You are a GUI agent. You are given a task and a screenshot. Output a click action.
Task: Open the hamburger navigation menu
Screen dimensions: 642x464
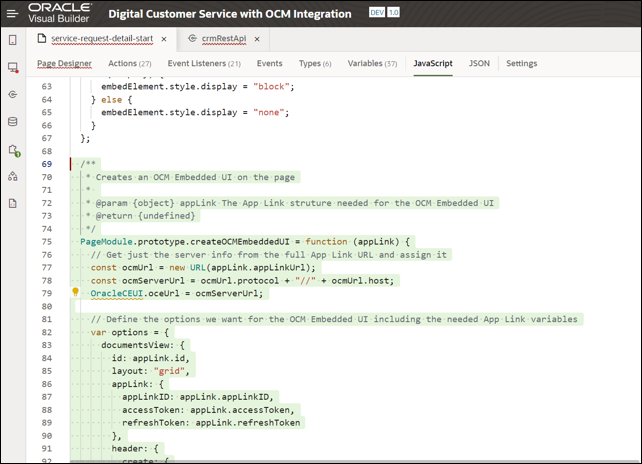pos(14,14)
